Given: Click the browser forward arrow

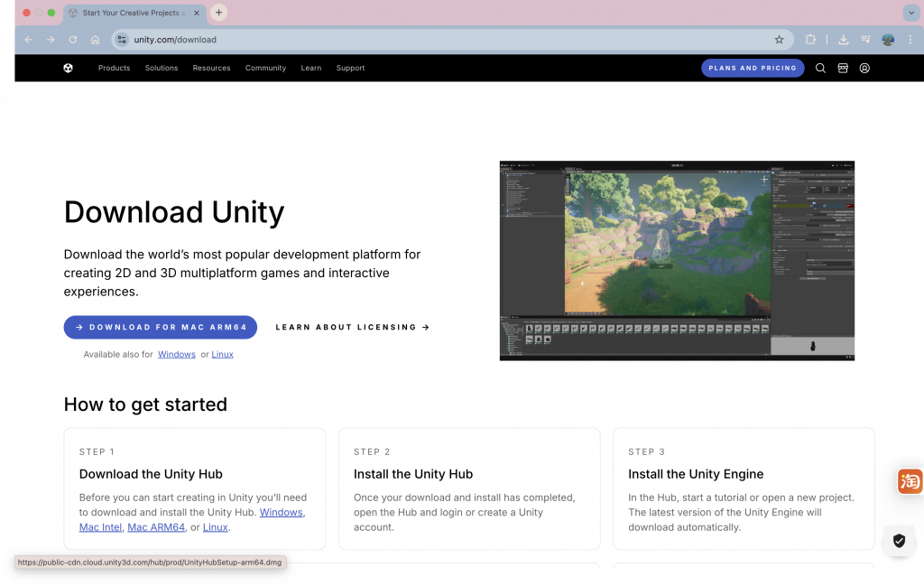Looking at the screenshot, I should [51, 40].
